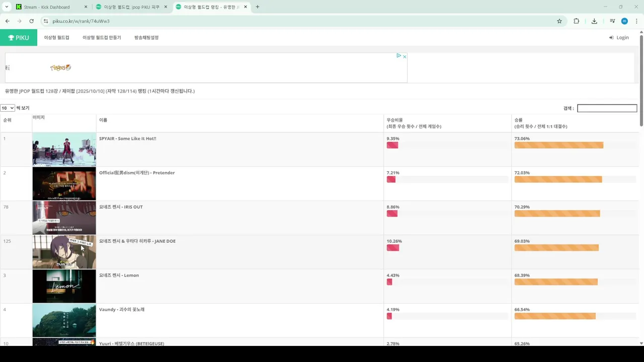The height and width of the screenshot is (362, 644).
Task: Open browser downloads icon
Action: tap(594, 21)
